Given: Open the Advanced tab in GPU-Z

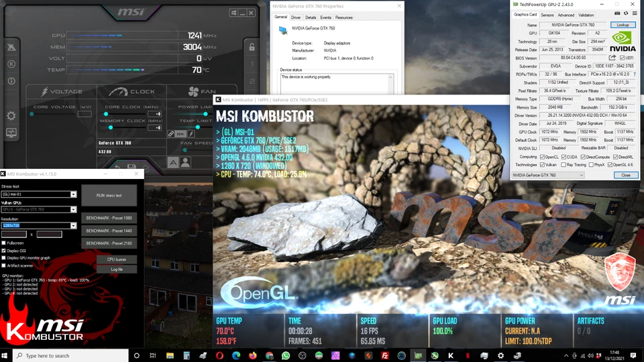Looking at the screenshot, I should [566, 15].
